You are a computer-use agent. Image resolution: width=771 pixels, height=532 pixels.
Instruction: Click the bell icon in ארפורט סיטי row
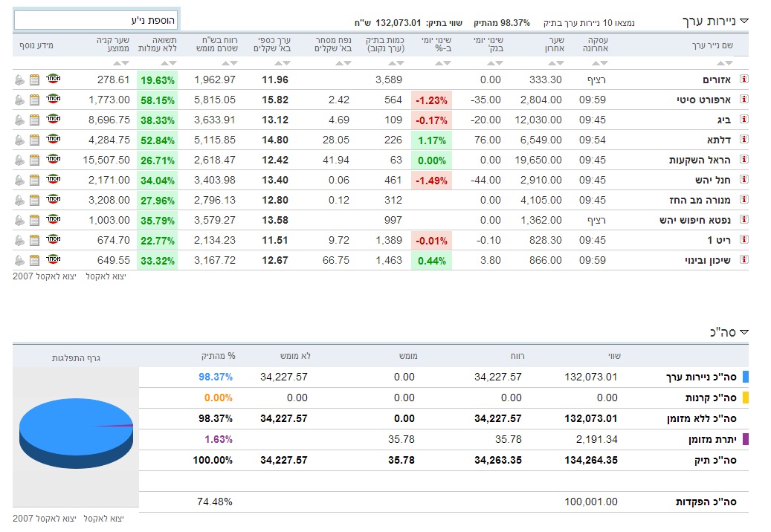pyautogui.click(x=19, y=100)
